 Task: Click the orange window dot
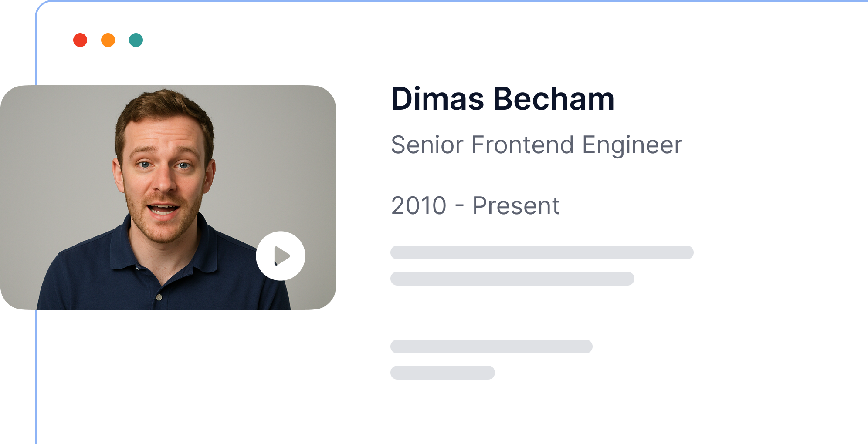108,40
